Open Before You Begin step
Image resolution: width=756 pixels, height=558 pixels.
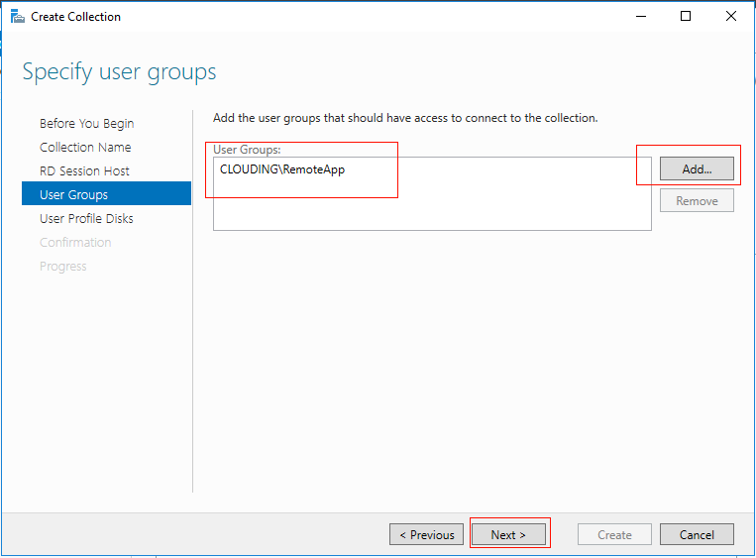(87, 124)
